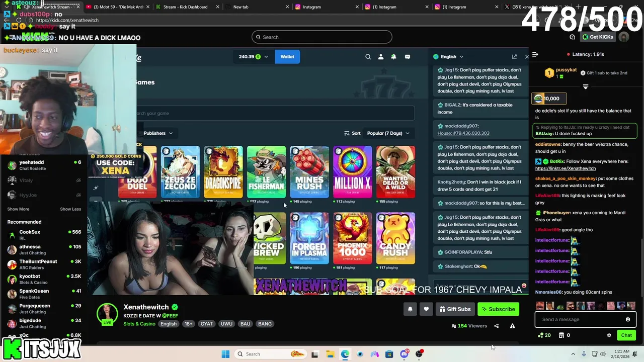Open the Phoenix 1000 game tile
This screenshot has width=644, height=362.
[352, 238]
